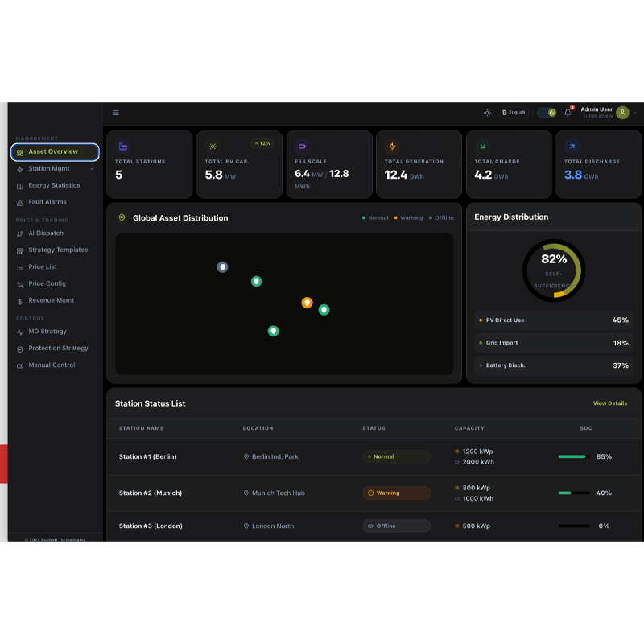Click the Total PV Cap sun icon
Viewport: 644px width, 644px height.
coord(212,146)
